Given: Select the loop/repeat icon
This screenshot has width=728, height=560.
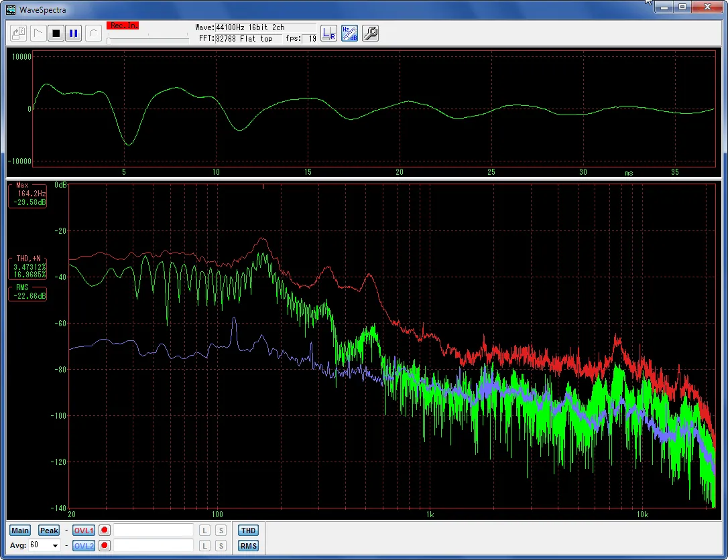Looking at the screenshot, I should click(x=93, y=33).
